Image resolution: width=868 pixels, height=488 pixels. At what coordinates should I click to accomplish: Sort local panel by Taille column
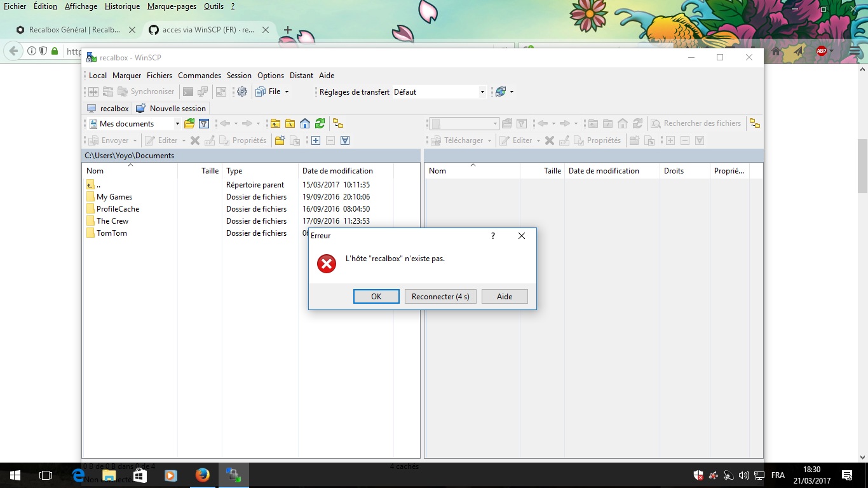[x=200, y=171]
